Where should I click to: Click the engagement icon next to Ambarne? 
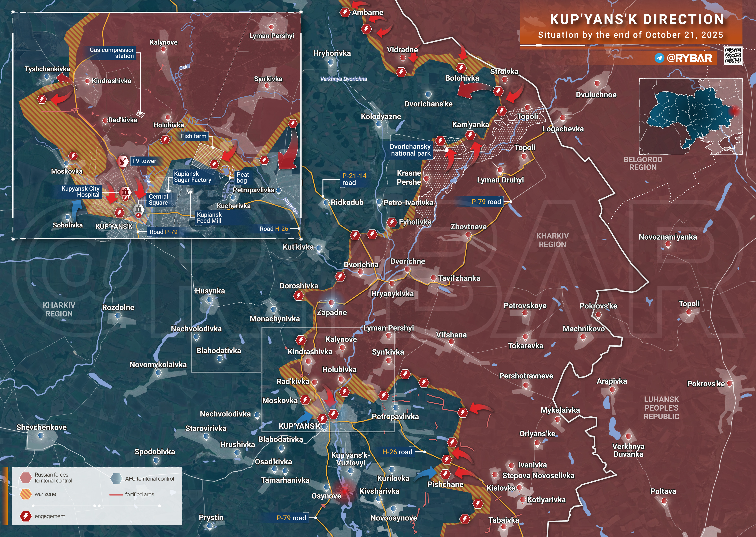pyautogui.click(x=345, y=13)
